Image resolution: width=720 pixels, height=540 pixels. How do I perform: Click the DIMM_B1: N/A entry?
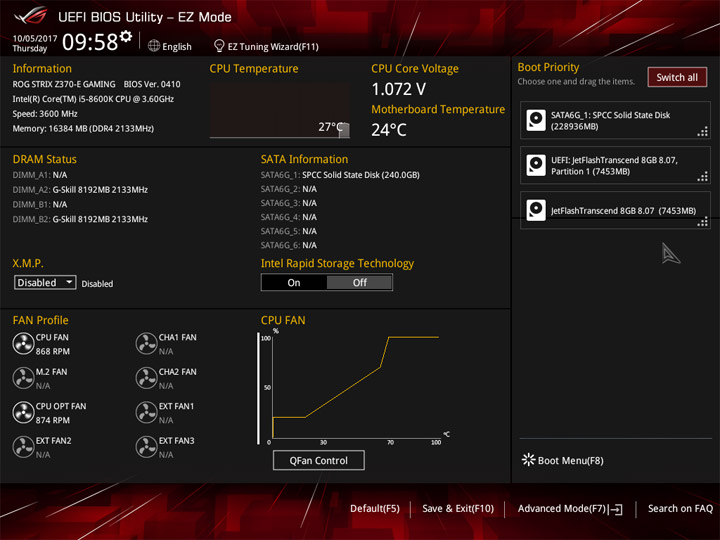40,204
